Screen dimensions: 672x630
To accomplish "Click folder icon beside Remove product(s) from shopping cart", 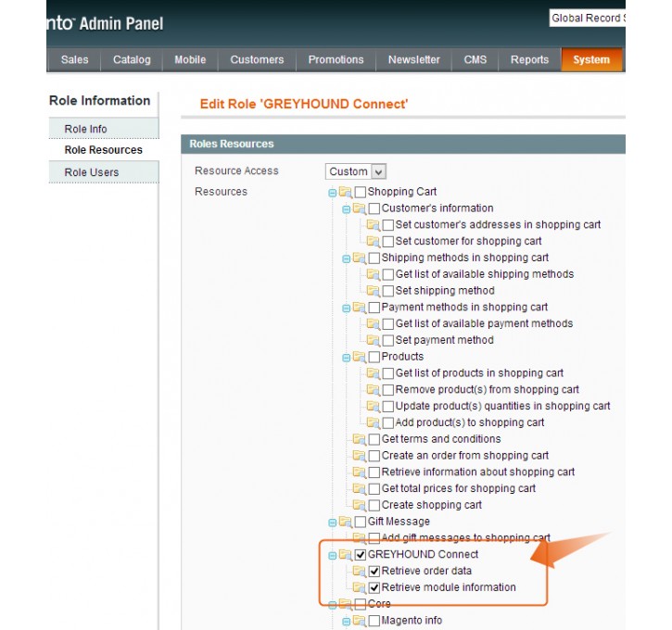I will point(373,390).
